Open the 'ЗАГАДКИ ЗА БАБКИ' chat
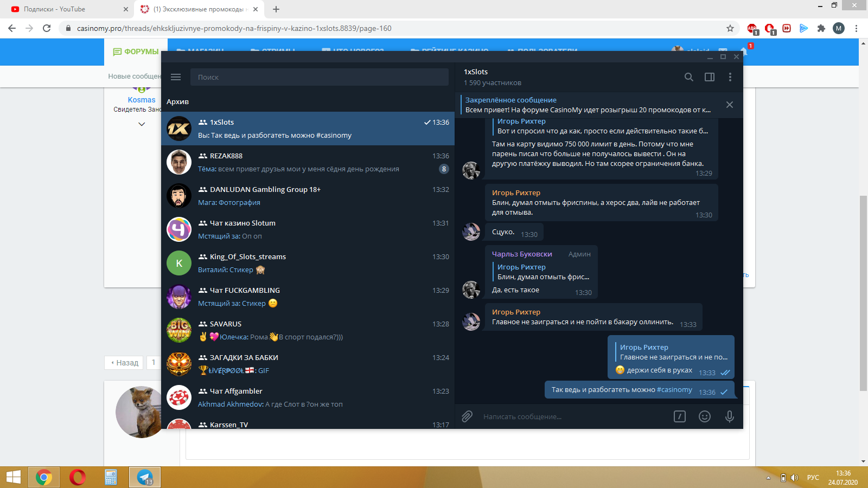868x488 pixels. pos(308,364)
